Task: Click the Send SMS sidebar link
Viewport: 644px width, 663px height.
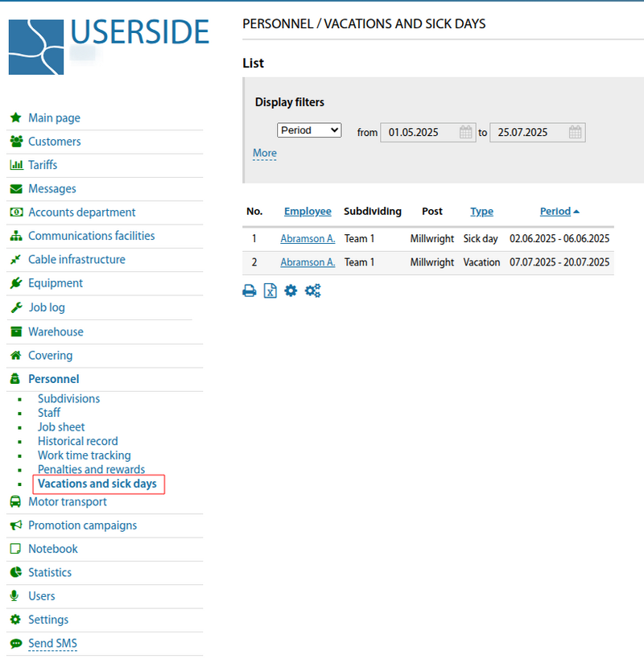Action: tap(52, 644)
